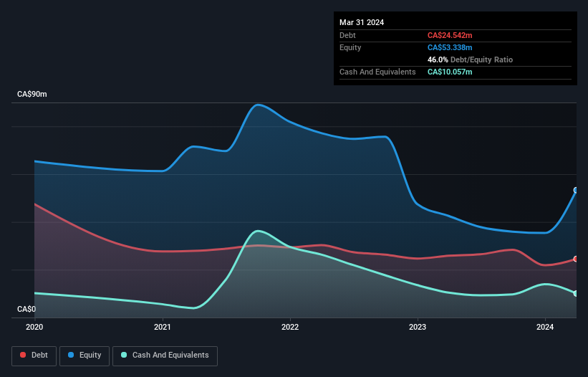Click the Debt label in tooltip
The width and height of the screenshot is (588, 377).
(x=347, y=35)
